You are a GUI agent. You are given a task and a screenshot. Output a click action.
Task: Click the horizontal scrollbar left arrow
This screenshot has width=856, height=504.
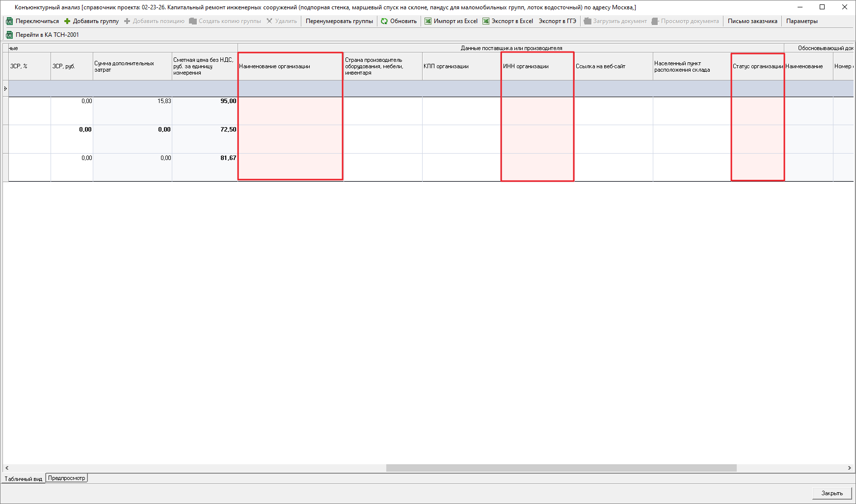click(7, 468)
